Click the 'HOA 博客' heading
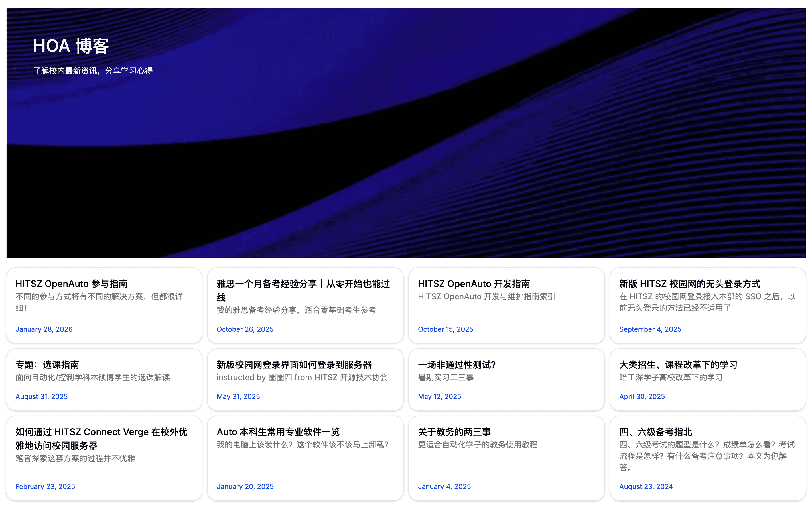812x505 pixels. [x=71, y=46]
